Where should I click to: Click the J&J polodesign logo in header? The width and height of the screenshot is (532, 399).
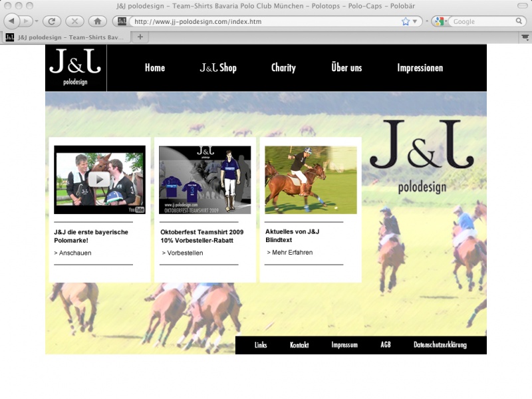[75, 67]
